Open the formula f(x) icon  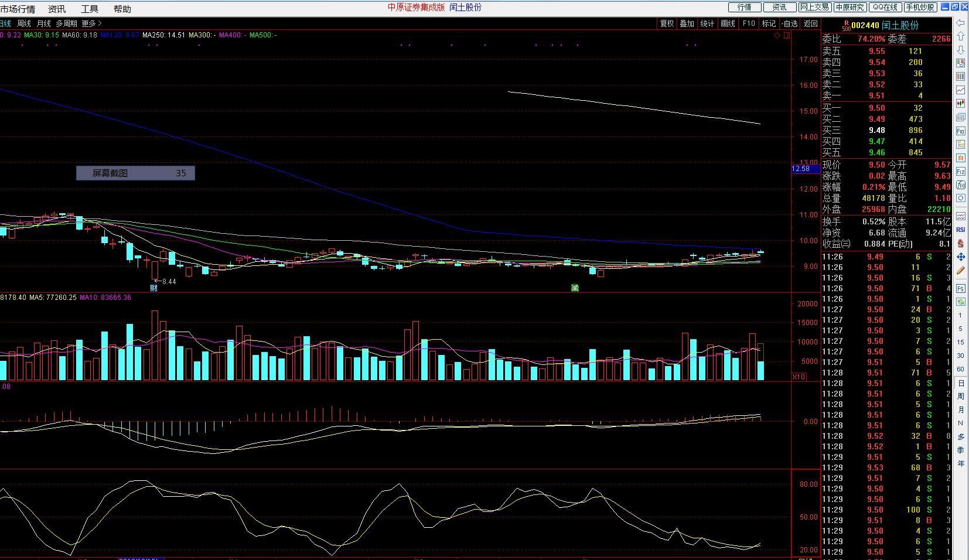[x=960, y=185]
